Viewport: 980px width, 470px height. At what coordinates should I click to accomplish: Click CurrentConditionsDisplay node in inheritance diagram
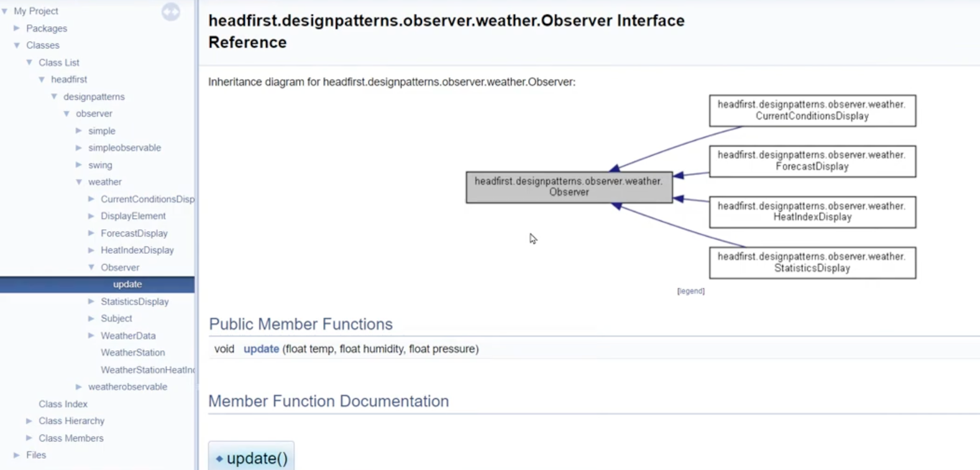pyautogui.click(x=812, y=111)
